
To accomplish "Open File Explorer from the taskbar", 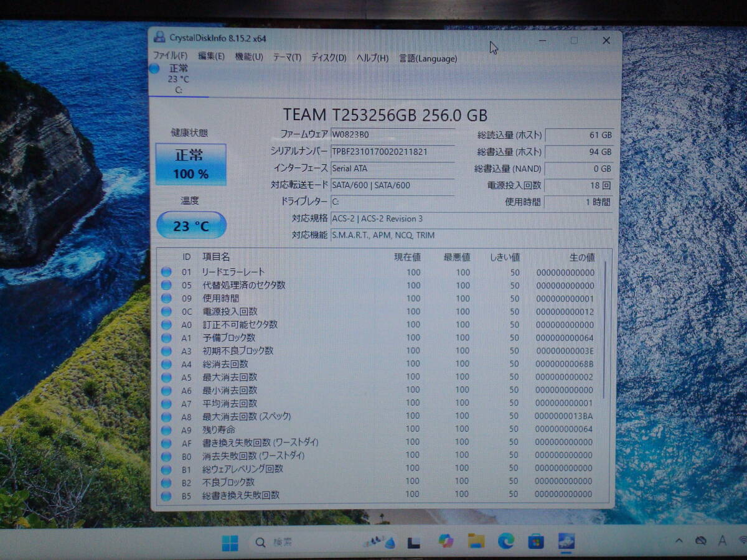I will [476, 541].
